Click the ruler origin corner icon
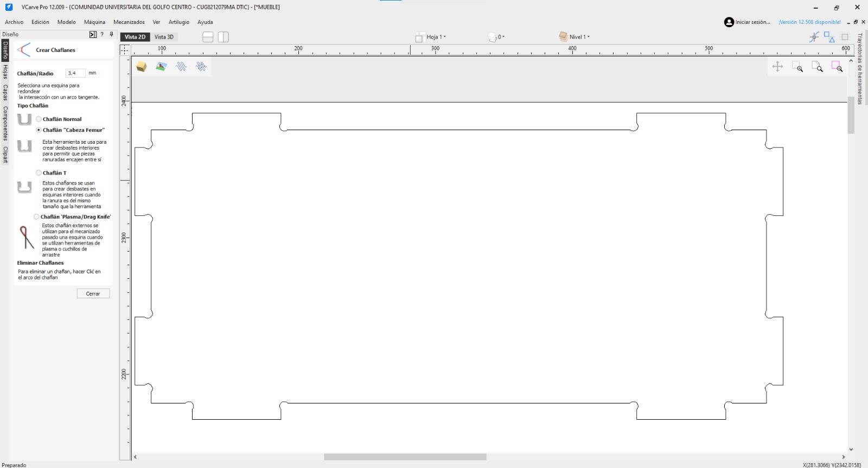The width and height of the screenshot is (868, 468). [x=125, y=49]
